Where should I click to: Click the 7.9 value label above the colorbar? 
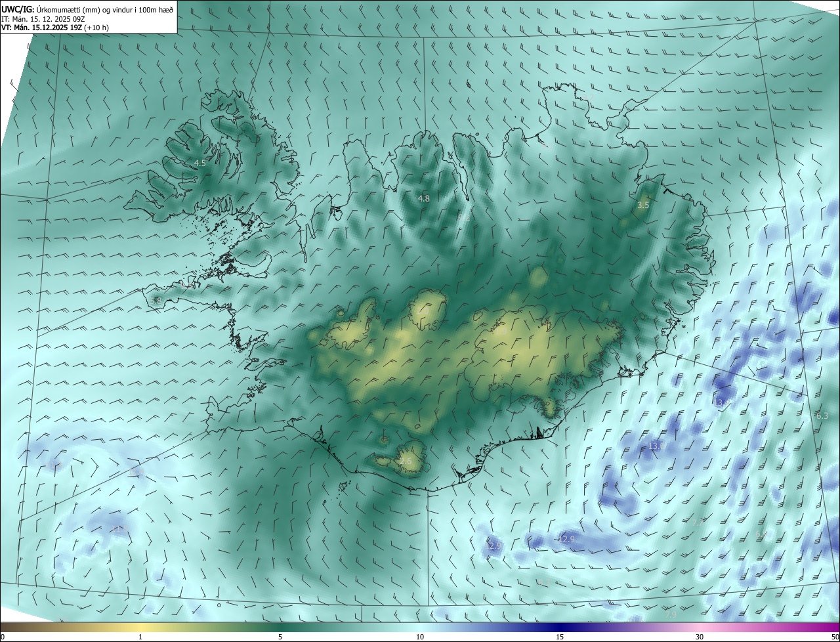point(671,615)
